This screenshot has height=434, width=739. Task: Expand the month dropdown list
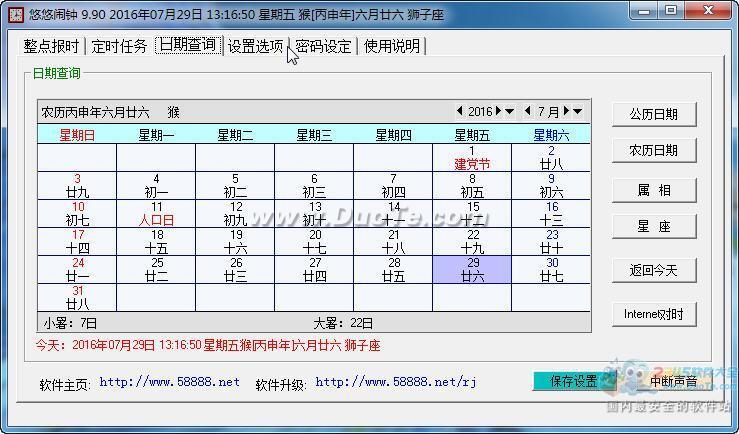tap(578, 111)
